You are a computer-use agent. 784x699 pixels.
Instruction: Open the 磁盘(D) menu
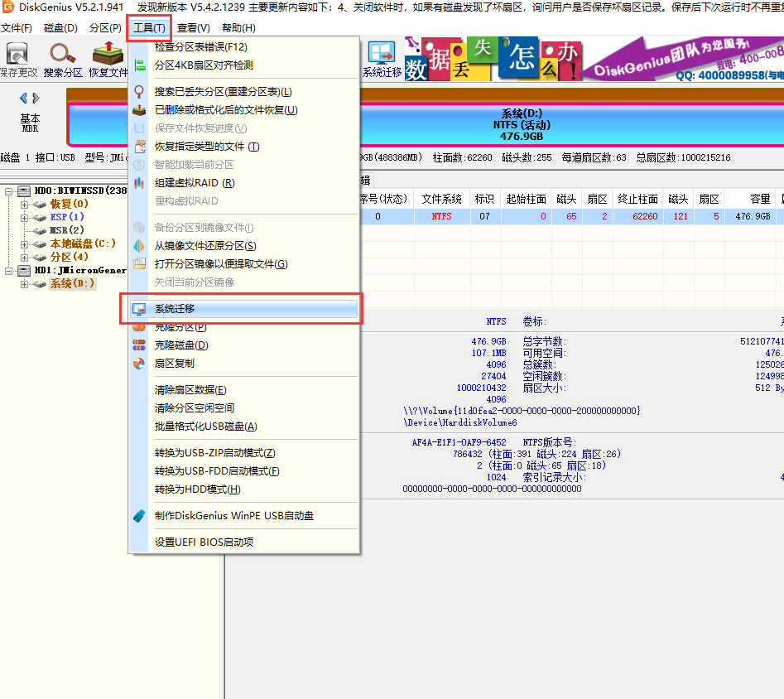point(60,28)
